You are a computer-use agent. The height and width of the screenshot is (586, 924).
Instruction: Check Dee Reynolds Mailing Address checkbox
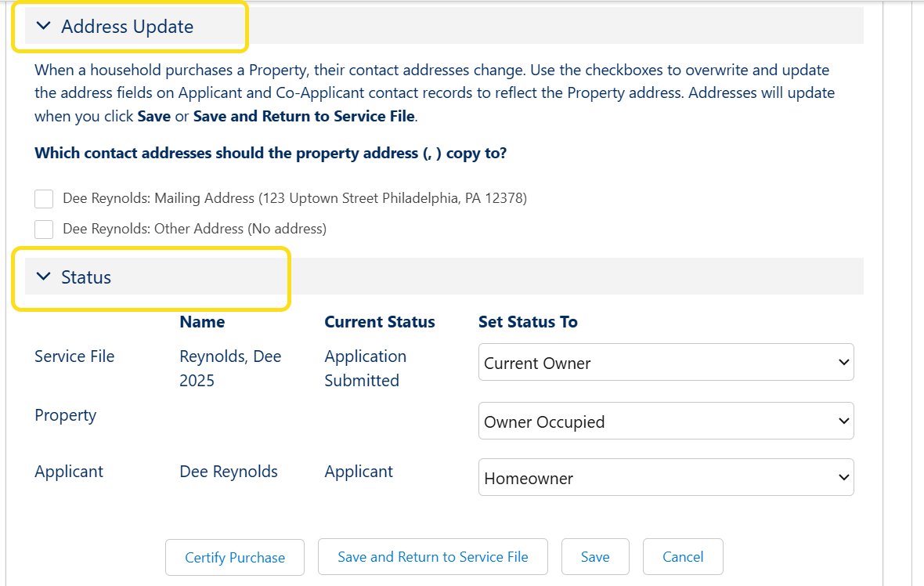[x=44, y=199]
